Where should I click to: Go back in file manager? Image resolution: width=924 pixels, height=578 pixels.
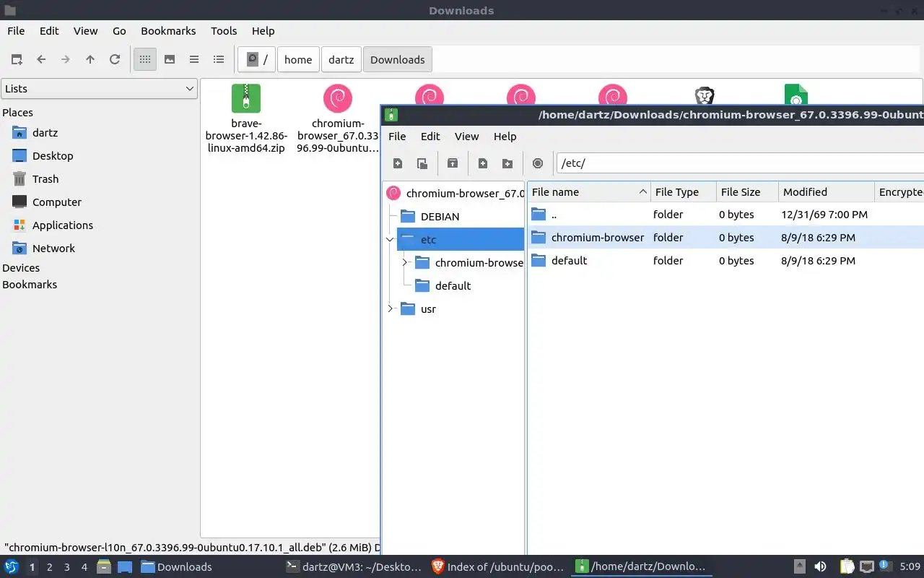pyautogui.click(x=41, y=59)
